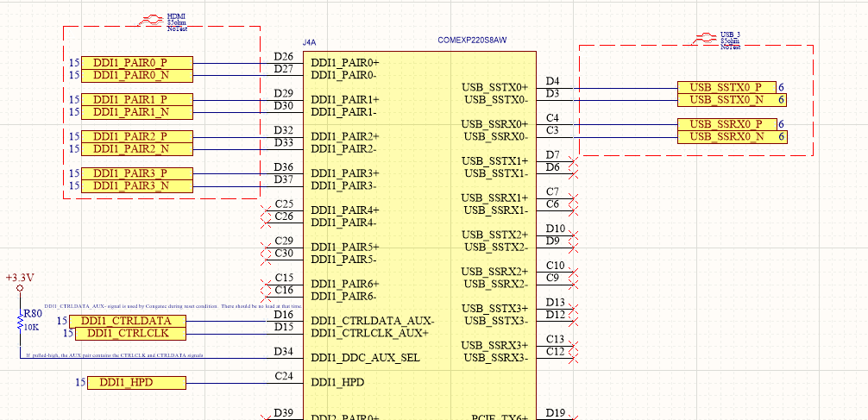Select the No ERC cross on pin C7
This screenshot has height=420, width=868.
pyautogui.click(x=574, y=198)
